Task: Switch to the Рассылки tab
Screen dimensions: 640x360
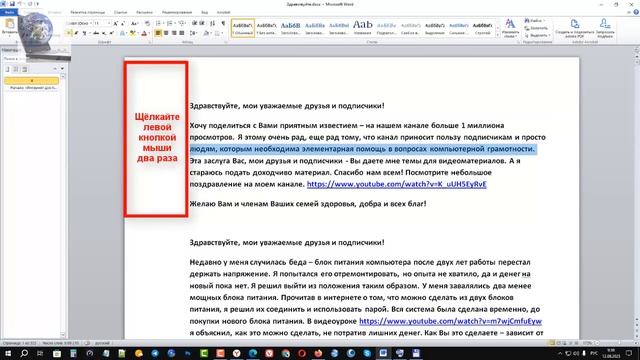Action: [x=144, y=12]
